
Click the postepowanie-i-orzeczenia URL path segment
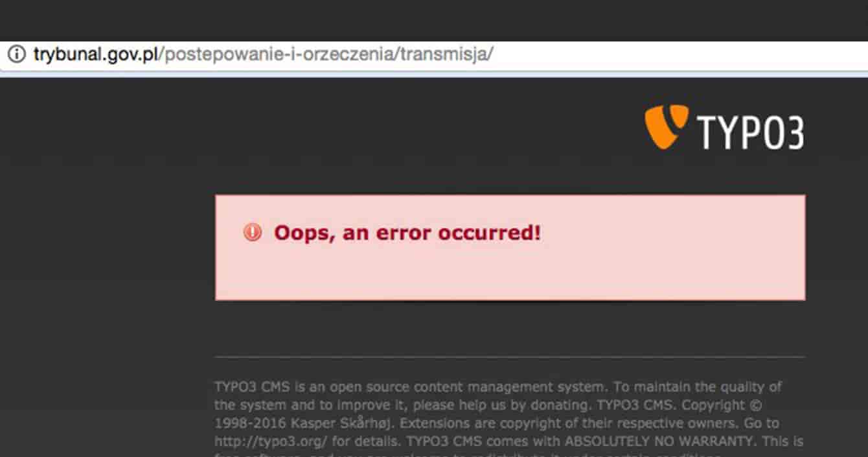279,54
